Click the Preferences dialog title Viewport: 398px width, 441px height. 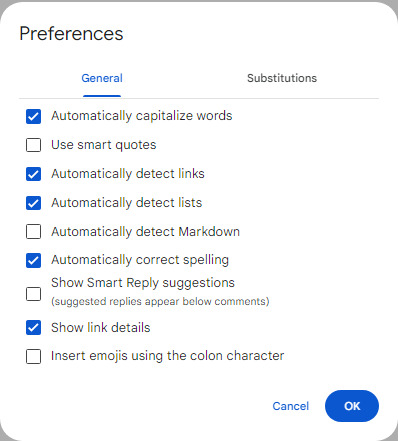[71, 34]
